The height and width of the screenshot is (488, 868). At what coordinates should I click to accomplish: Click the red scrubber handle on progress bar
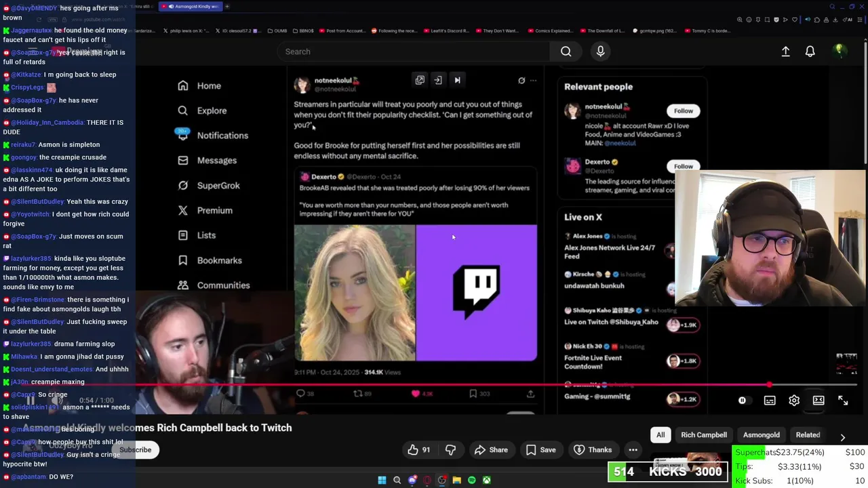(769, 385)
